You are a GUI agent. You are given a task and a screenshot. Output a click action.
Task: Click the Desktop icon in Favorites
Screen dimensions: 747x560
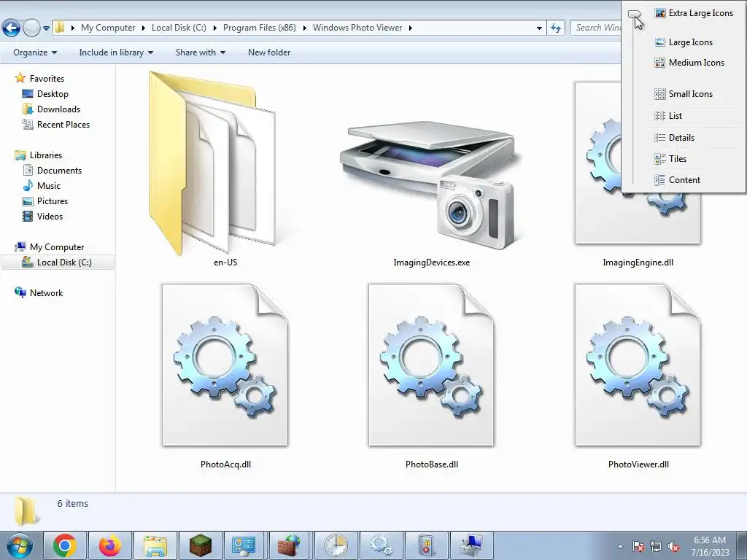(28, 94)
